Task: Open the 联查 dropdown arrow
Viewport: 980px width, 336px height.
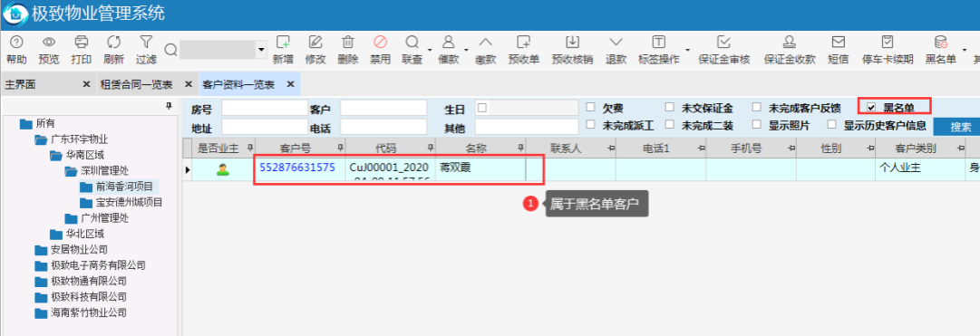Action: coord(430,49)
